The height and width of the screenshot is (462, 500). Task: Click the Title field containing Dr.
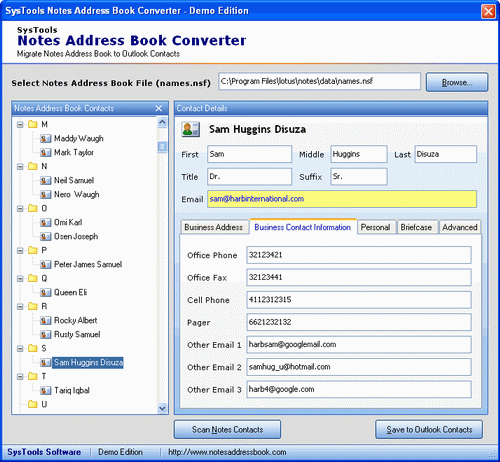(249, 177)
